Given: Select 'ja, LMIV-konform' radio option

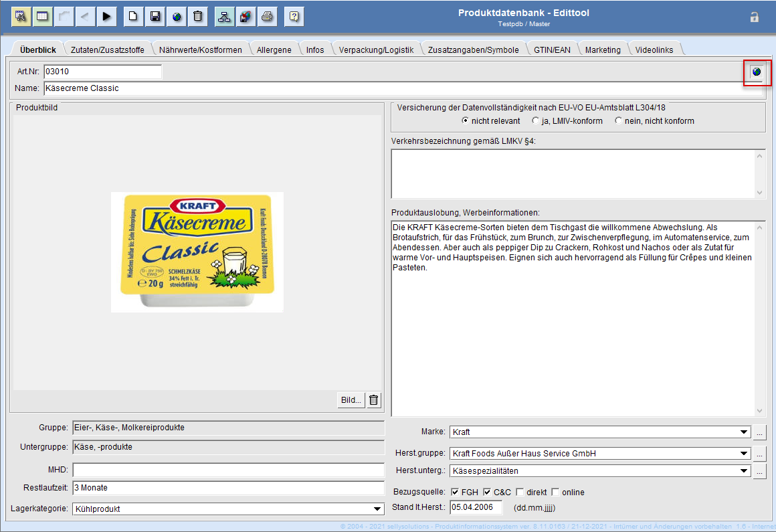Looking at the screenshot, I should tap(535, 120).
